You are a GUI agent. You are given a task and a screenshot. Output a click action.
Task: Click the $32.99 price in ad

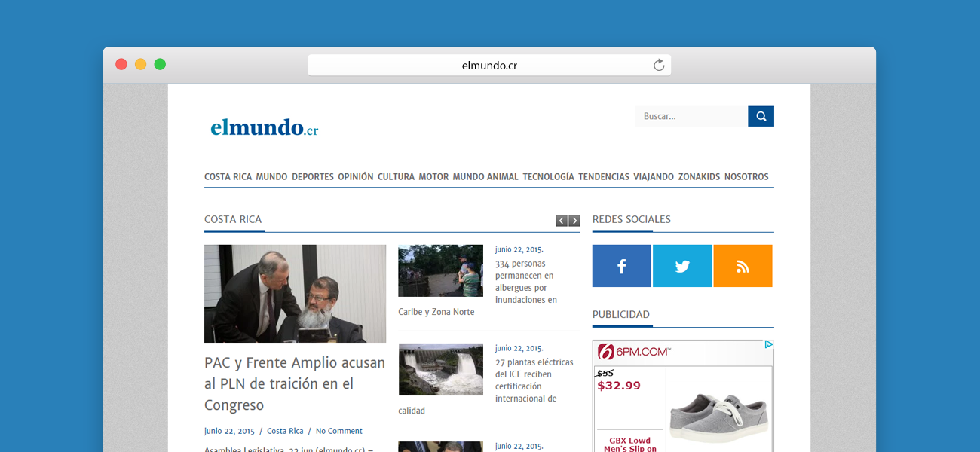[619, 386]
